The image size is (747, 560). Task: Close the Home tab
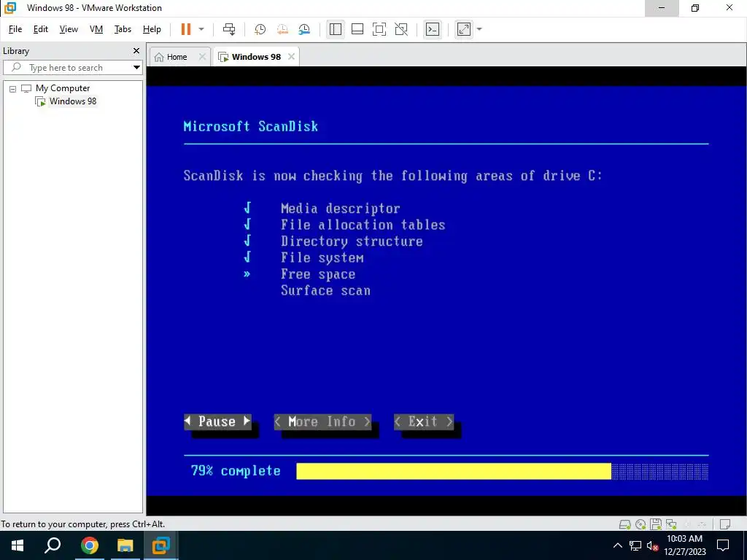pos(202,57)
